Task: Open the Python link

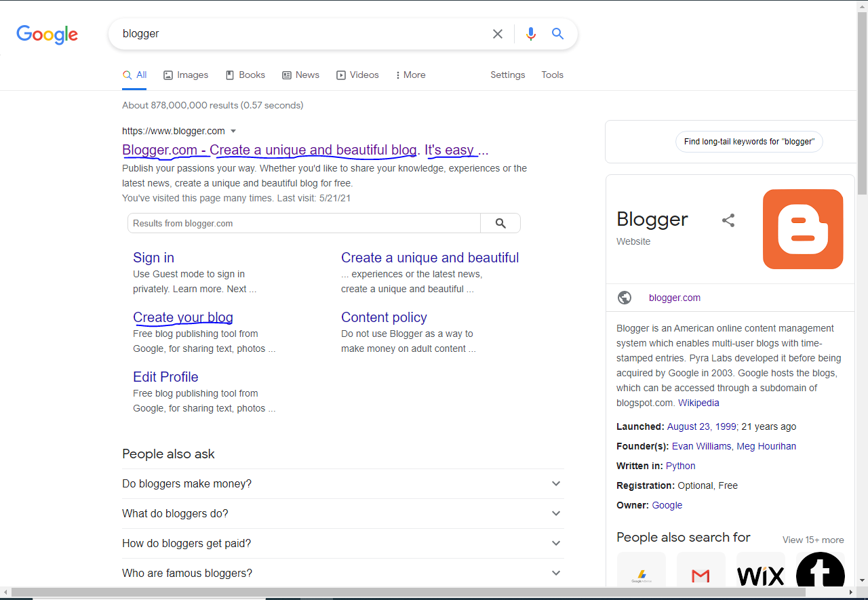Action: pyautogui.click(x=680, y=466)
